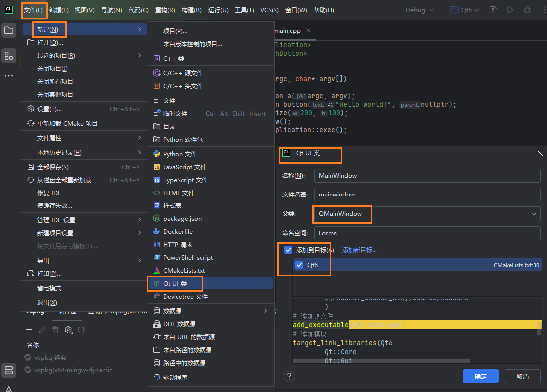This screenshot has height=392, width=547.
Task: Open the Project folder tool window
Action: 9,30
